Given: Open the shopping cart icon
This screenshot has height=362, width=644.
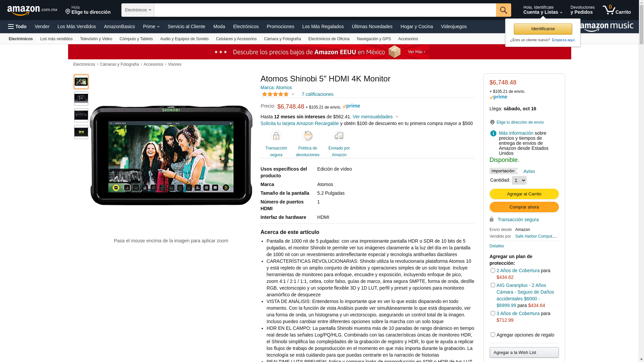Looking at the screenshot, I should 616,10.
